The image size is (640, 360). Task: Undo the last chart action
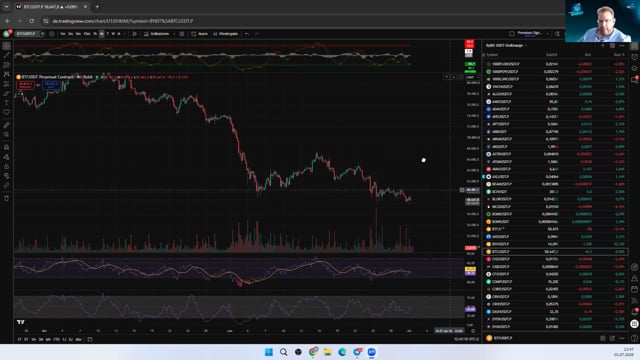[247, 34]
